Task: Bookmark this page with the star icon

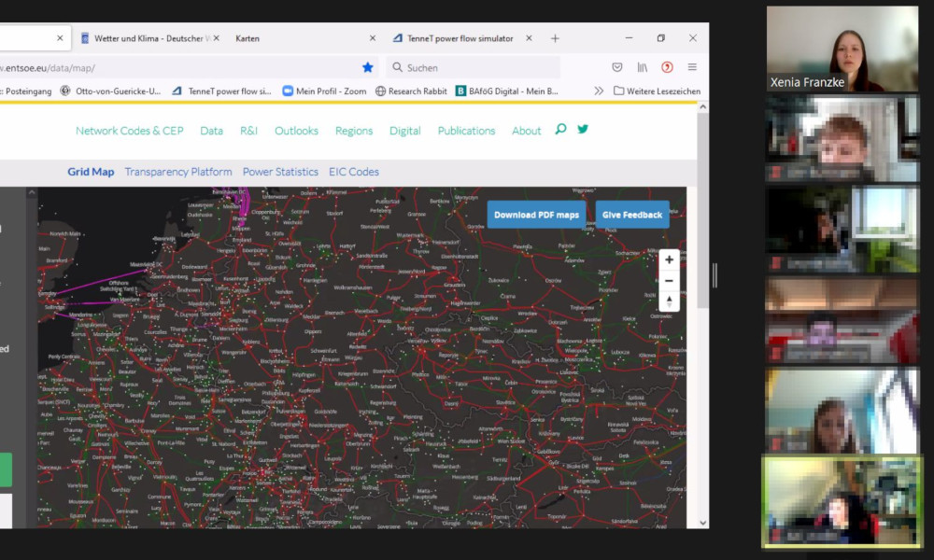Action: pyautogui.click(x=367, y=67)
